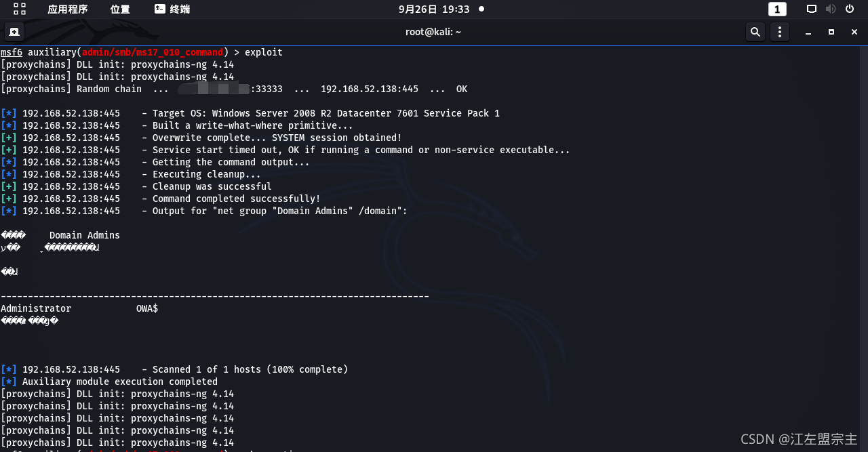Click the 'msf6' prompt at top
The image size is (868, 452).
pos(12,52)
